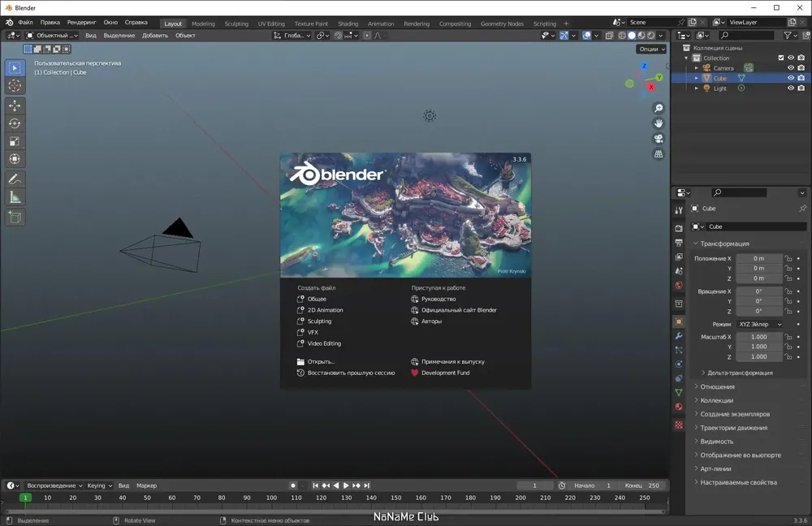Open the World properties tab
Screen dimensions: 812x526
[x=678, y=285]
